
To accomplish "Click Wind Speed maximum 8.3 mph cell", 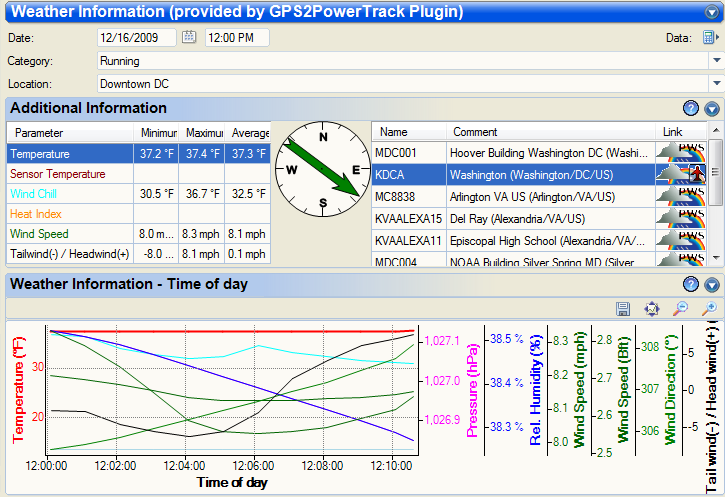I will [x=200, y=234].
